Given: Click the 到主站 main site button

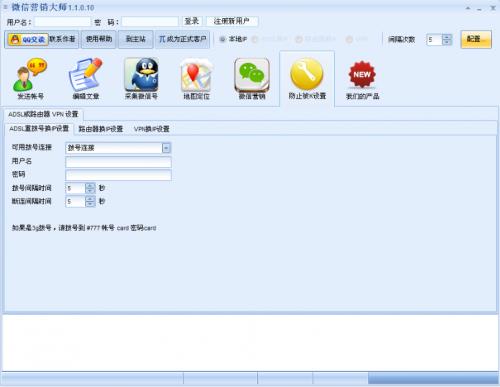Looking at the screenshot, I should pos(135,39).
